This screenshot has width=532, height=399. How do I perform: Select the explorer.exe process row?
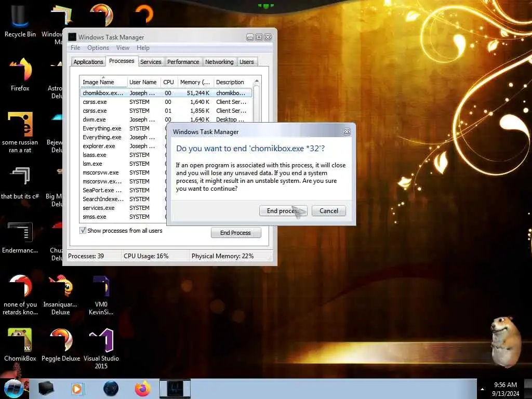coord(124,146)
